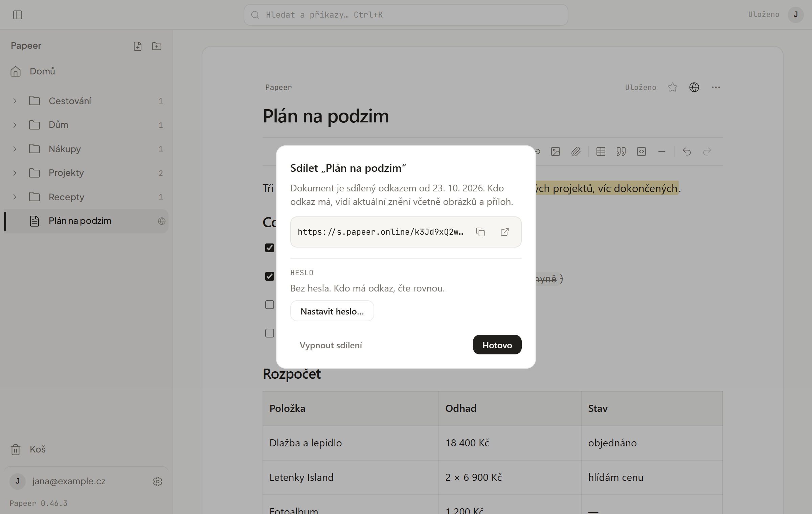Select the s.papeer.online share URL text
The image size is (812, 514).
coord(381,232)
